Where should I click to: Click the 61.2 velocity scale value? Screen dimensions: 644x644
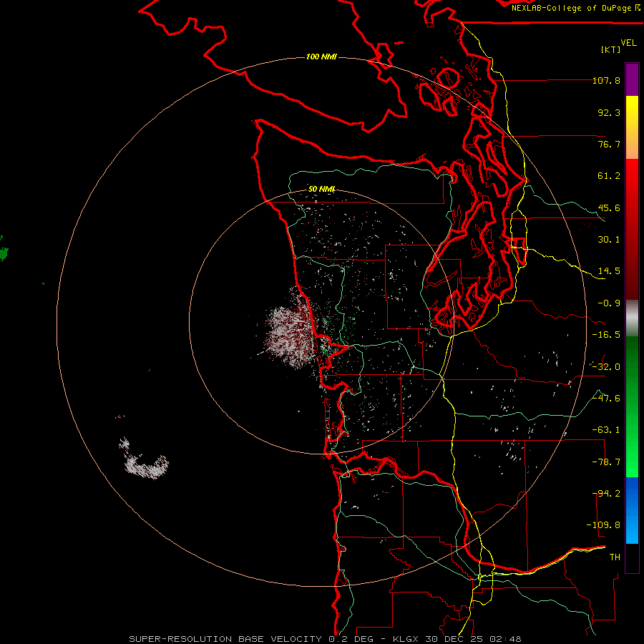pyautogui.click(x=609, y=176)
